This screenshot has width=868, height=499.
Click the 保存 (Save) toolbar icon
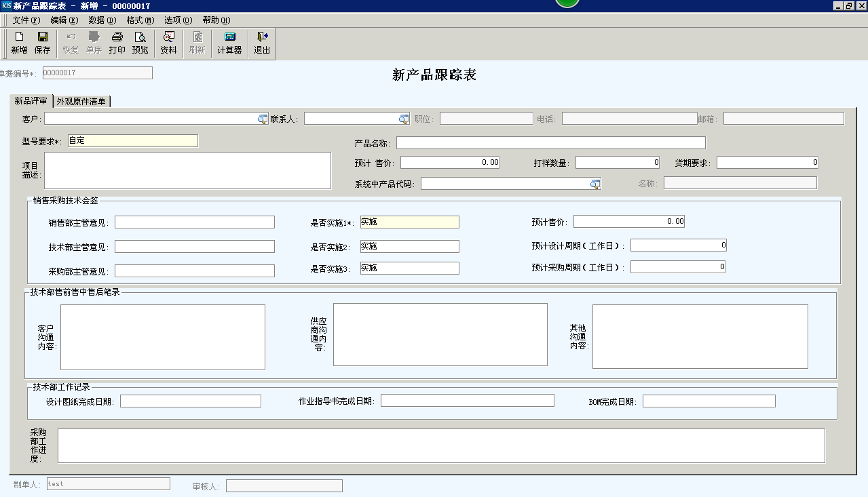tap(42, 43)
